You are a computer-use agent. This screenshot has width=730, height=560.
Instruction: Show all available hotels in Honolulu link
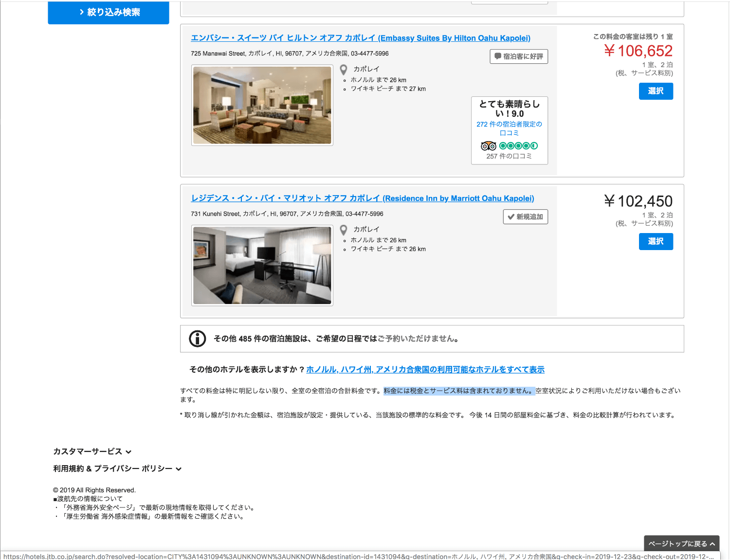pyautogui.click(x=425, y=369)
